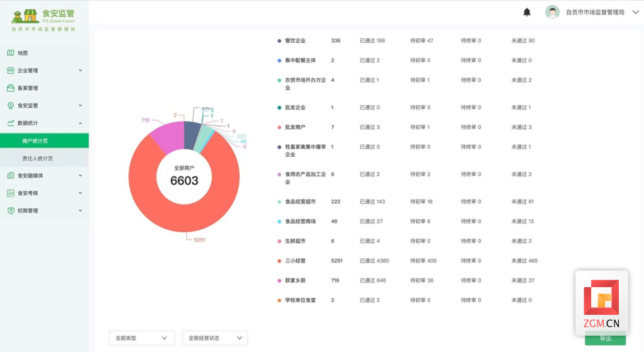This screenshot has width=644, height=352.
Task: Expand the 食安融媒体 sidebar section
Action: 44,176
